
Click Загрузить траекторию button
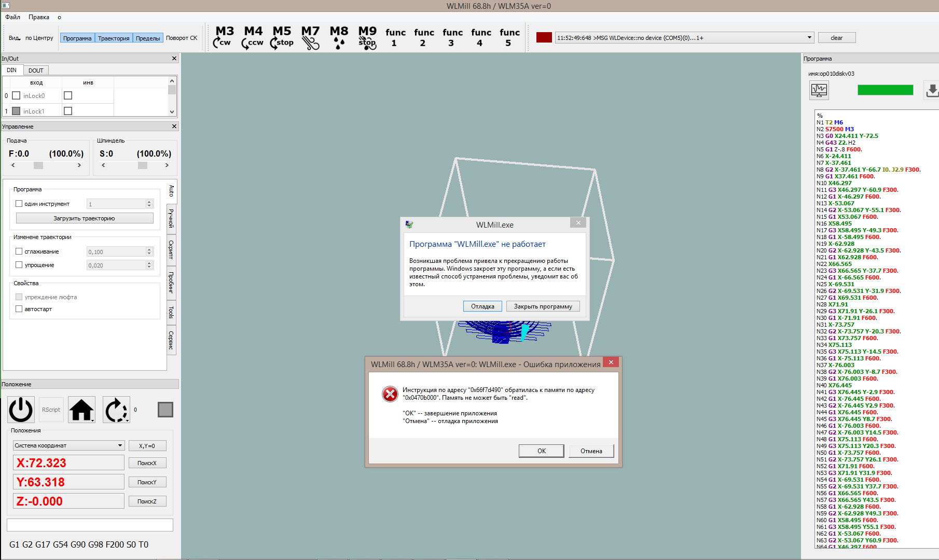[x=85, y=218]
